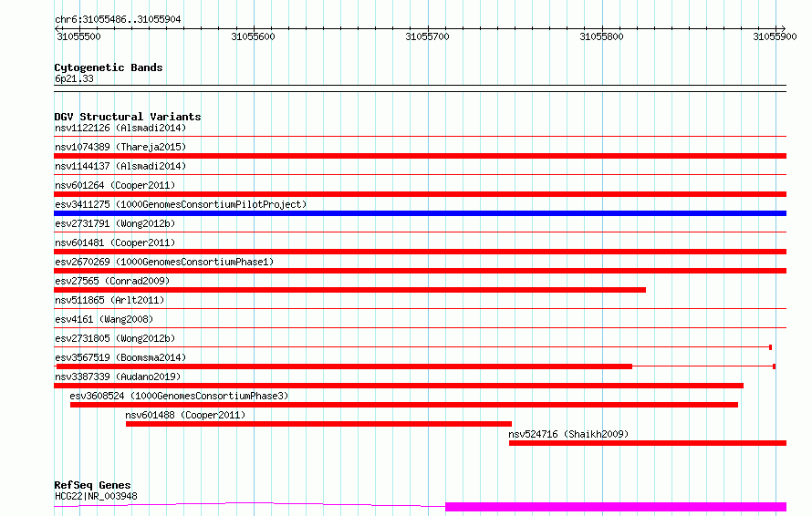Click the blue esv3411275 variant bar
This screenshot has height=516, width=812.
pyautogui.click(x=420, y=213)
